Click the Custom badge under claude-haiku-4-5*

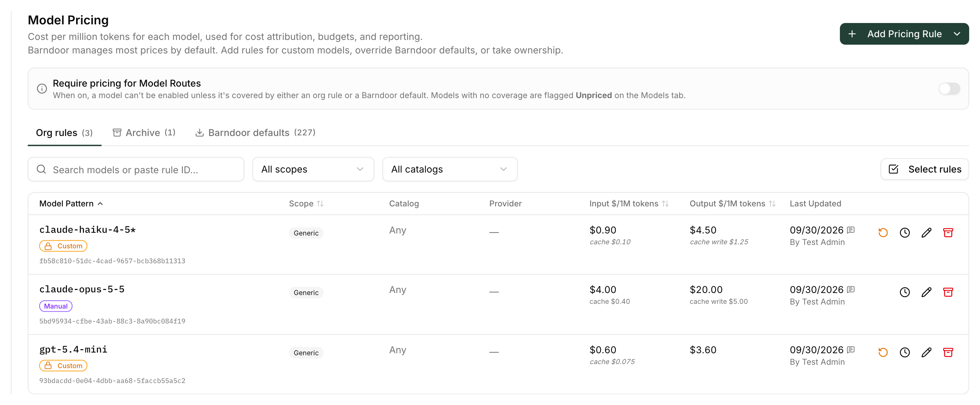(x=63, y=246)
